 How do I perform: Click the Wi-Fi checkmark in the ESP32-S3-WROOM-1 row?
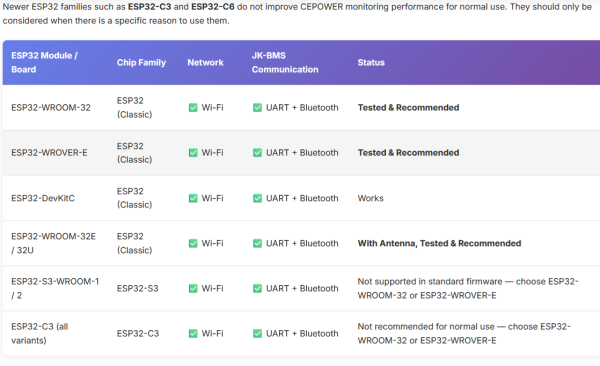tap(193, 288)
